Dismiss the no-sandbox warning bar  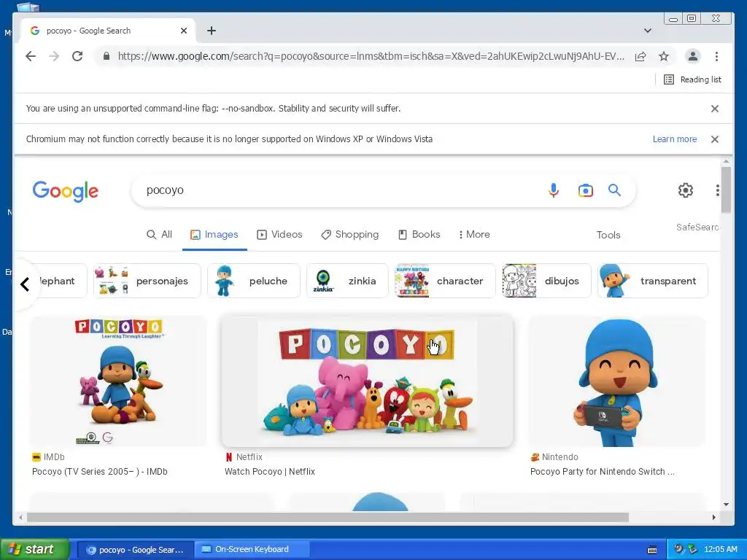tap(715, 109)
